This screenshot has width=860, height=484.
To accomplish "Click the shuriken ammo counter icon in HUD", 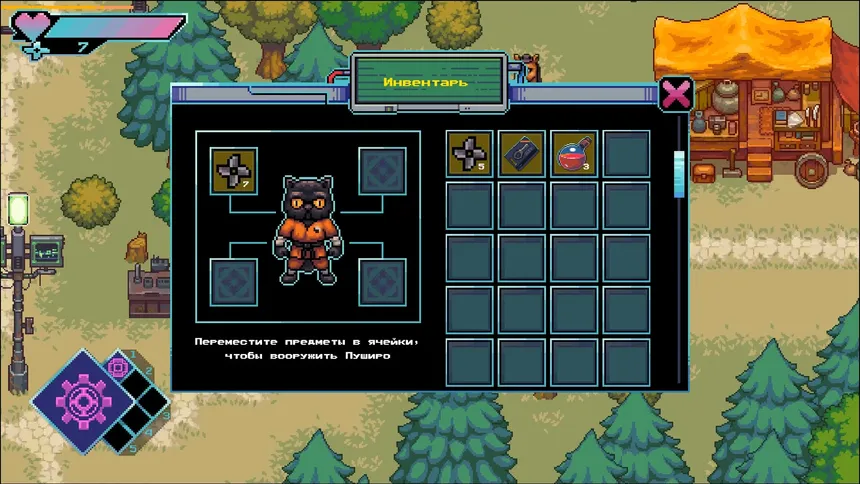I will 36,50.
